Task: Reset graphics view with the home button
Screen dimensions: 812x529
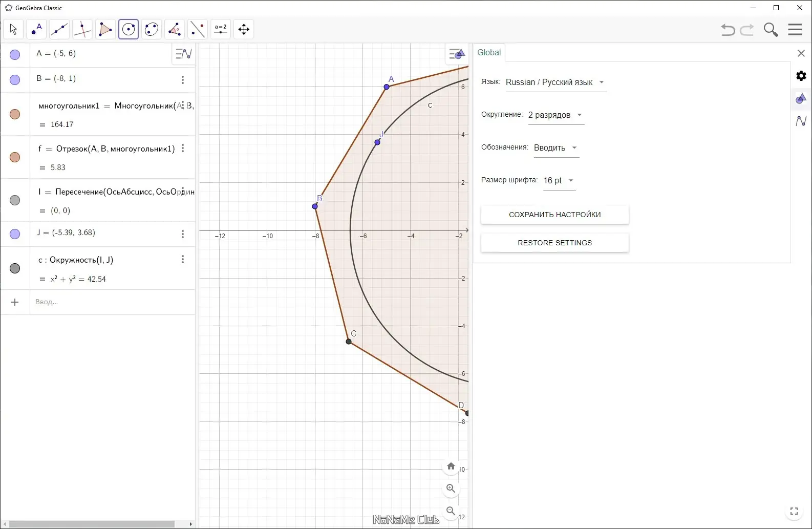Action: tap(451, 466)
